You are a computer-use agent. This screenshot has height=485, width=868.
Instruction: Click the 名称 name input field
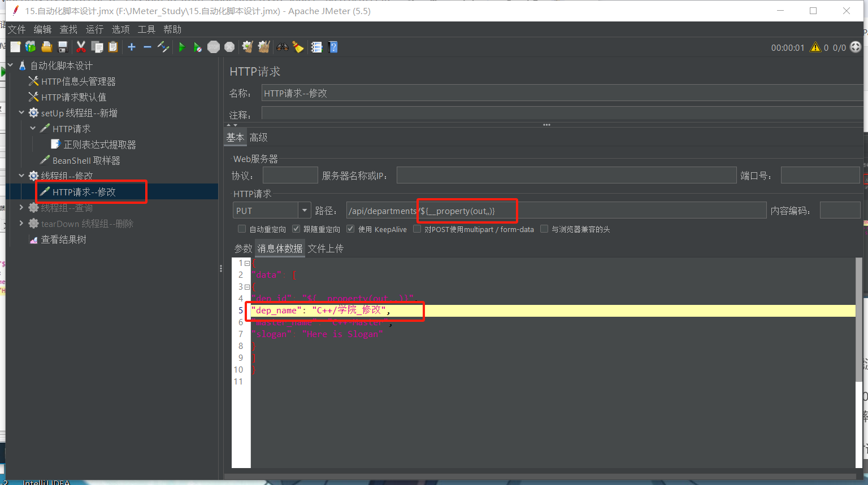[x=562, y=93]
